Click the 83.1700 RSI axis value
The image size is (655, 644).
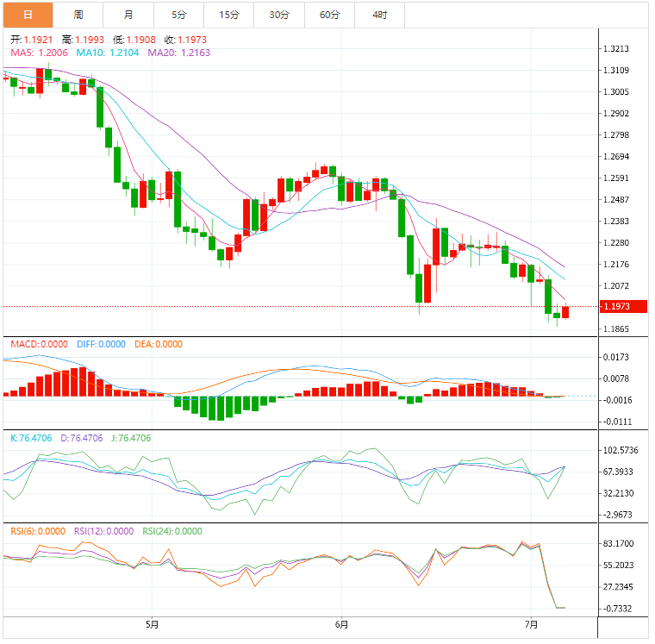coord(619,543)
